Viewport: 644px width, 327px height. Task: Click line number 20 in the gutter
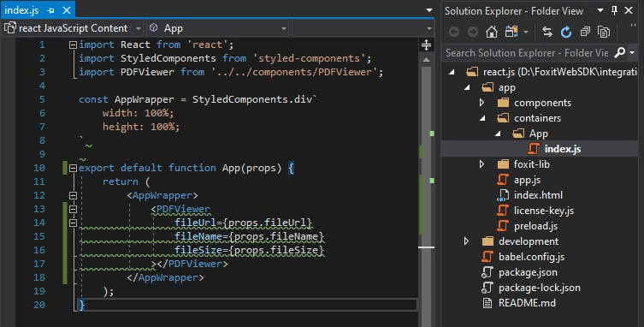(x=39, y=305)
